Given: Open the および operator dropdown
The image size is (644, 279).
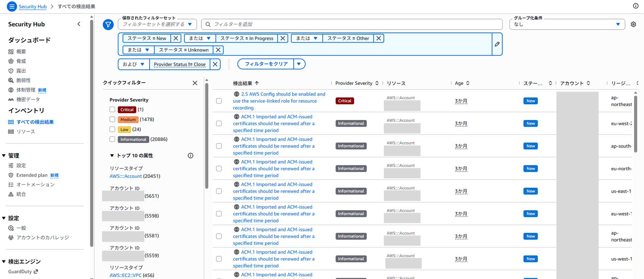Looking at the screenshot, I should [x=134, y=64].
